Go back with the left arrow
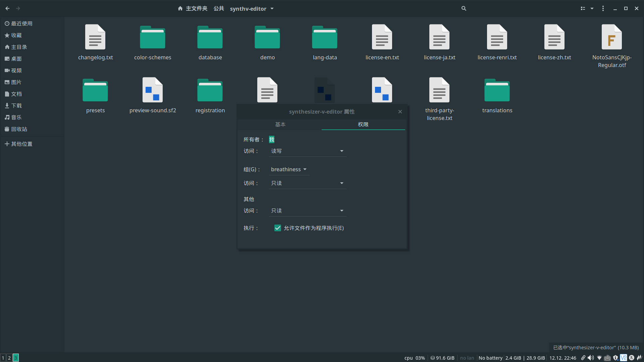Image resolution: width=644 pixels, height=362 pixels. click(x=7, y=8)
